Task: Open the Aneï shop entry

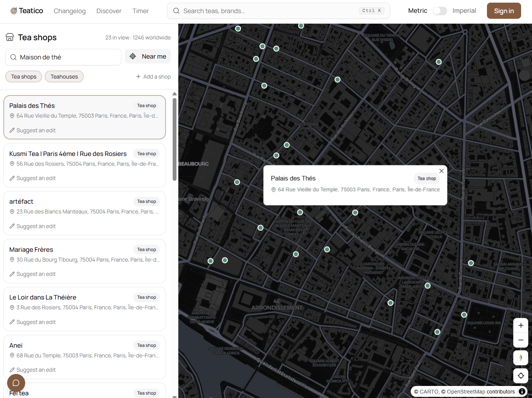Action: [84, 357]
